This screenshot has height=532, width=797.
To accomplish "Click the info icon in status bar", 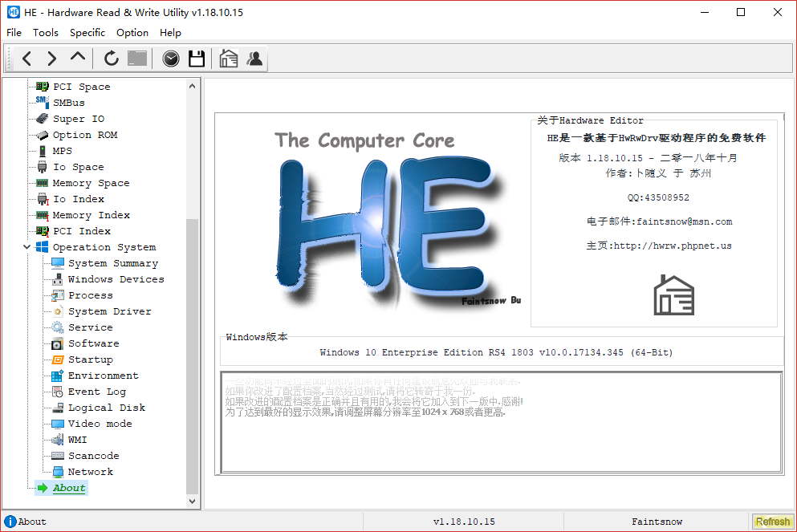I will click(10, 522).
